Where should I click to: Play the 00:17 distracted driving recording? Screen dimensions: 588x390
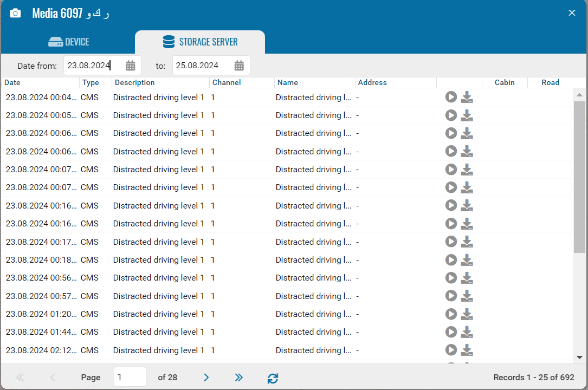pos(451,242)
